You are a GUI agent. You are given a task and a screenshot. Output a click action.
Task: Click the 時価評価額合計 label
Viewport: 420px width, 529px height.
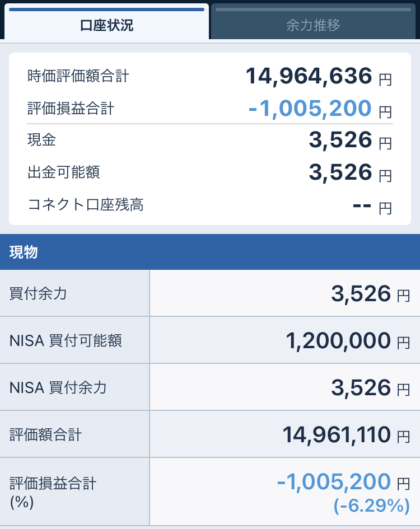[78, 76]
